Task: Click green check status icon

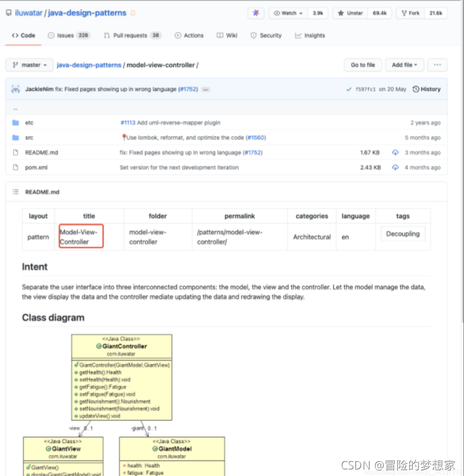Action: [349, 89]
